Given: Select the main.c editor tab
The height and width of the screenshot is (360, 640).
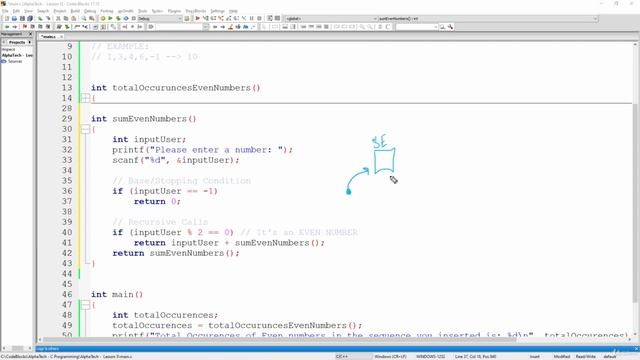Looking at the screenshot, I should [49, 37].
